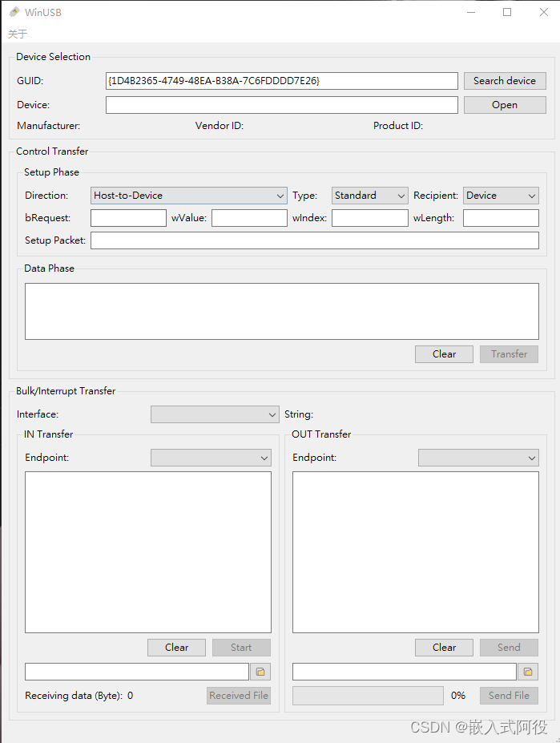Click inside the Data Phase text area
Image resolution: width=560 pixels, height=743 pixels.
(282, 311)
